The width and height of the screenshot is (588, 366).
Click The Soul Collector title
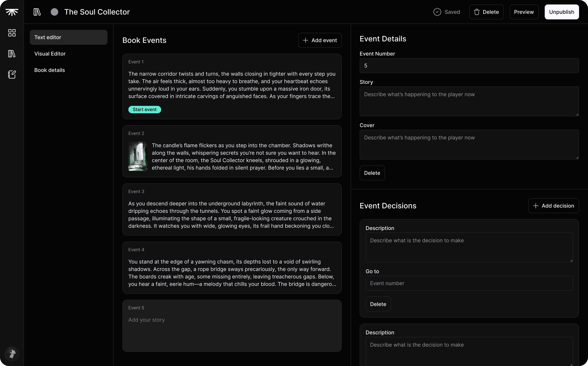tap(97, 12)
